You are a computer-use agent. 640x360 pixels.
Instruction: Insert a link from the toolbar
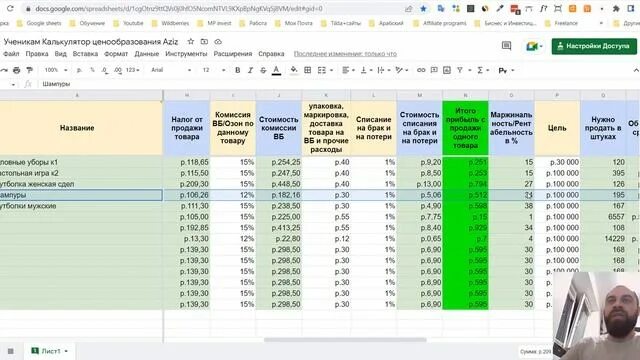click(x=421, y=70)
